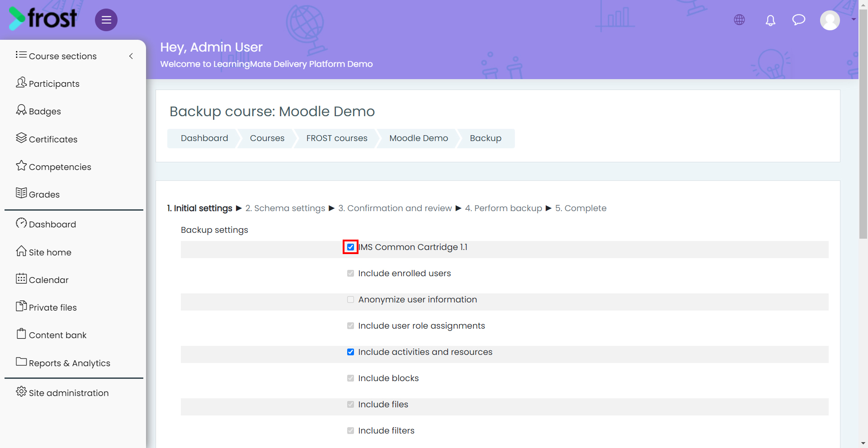
Task: Click the Site administration gear icon
Action: [x=21, y=391]
